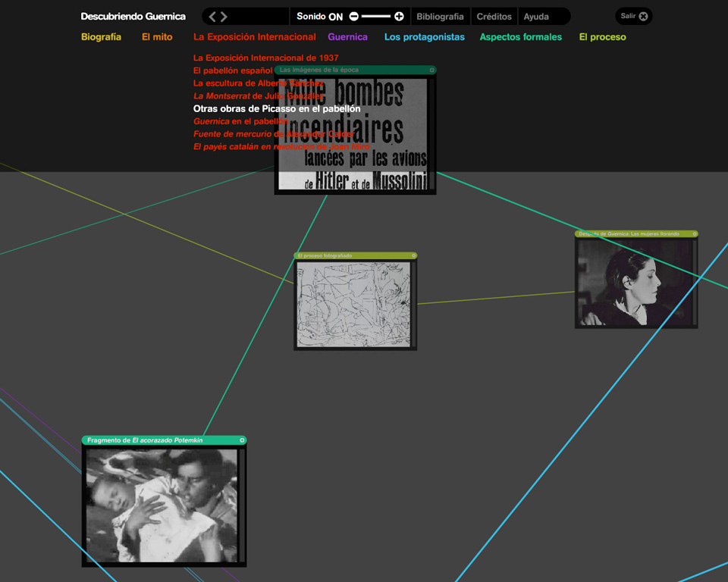Open the Potemkin film still thumbnail

[x=162, y=505]
